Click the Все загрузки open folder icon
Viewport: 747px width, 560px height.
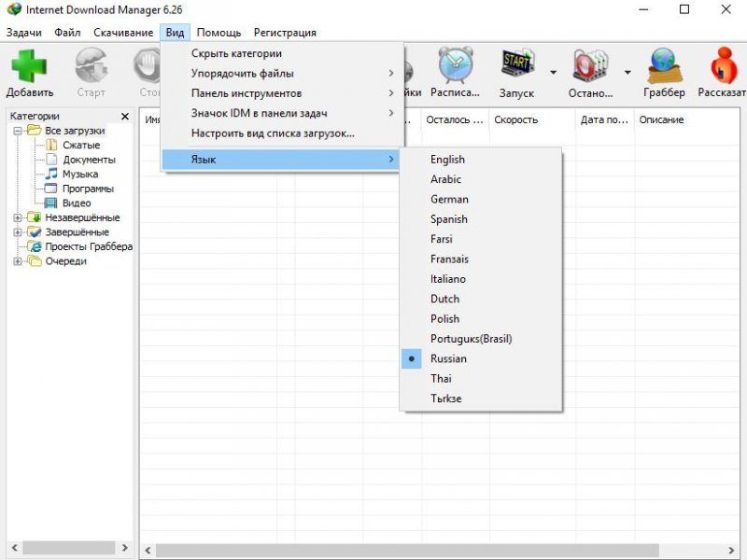34,130
